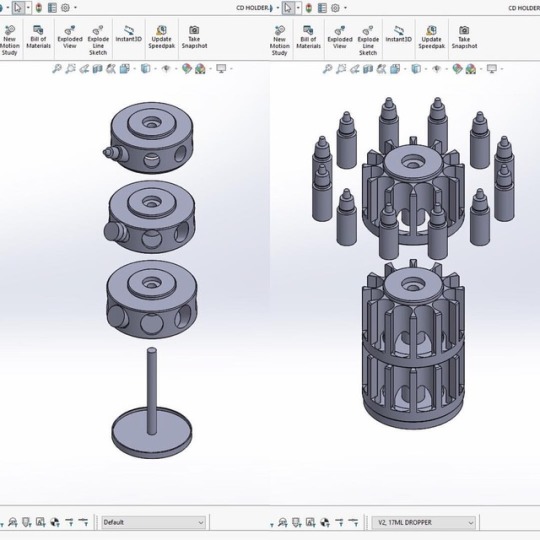Open the V2, 17ML DROPPER configuration dropdown
Screen dimensions: 540x540
coord(424,522)
